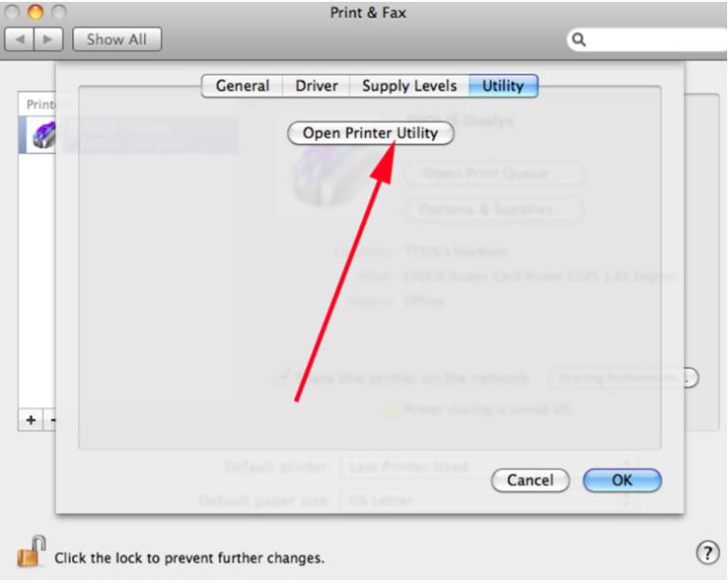Viewport: 728px width, 585px height.
Task: Switch to the General tab
Action: click(243, 86)
